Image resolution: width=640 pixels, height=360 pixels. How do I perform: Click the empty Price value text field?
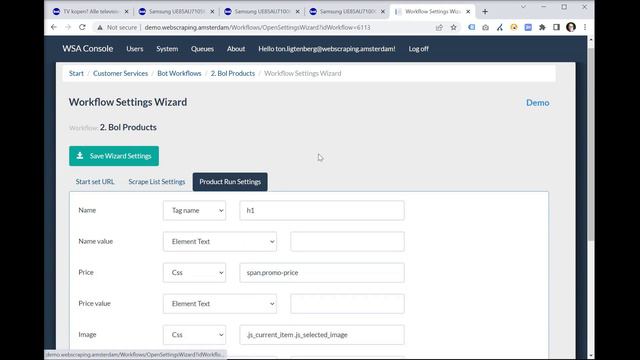(347, 304)
